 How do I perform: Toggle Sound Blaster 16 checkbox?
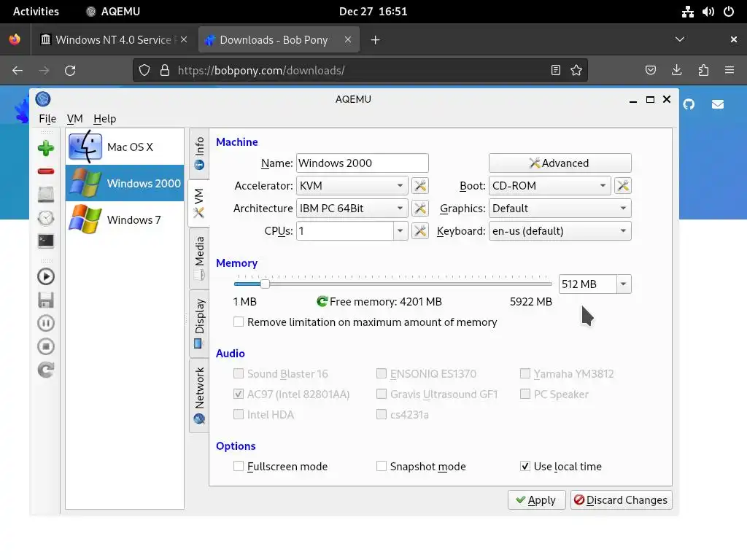(x=239, y=373)
